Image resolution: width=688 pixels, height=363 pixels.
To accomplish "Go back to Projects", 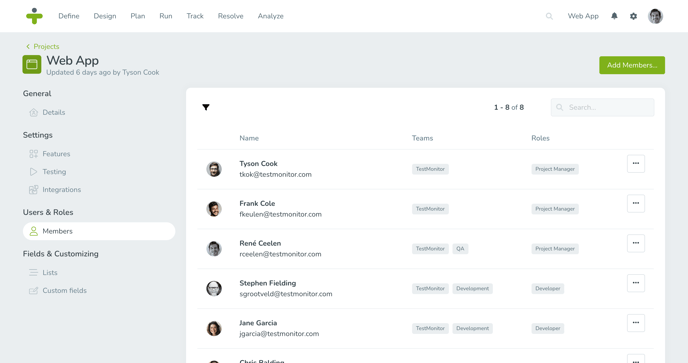I will click(43, 47).
